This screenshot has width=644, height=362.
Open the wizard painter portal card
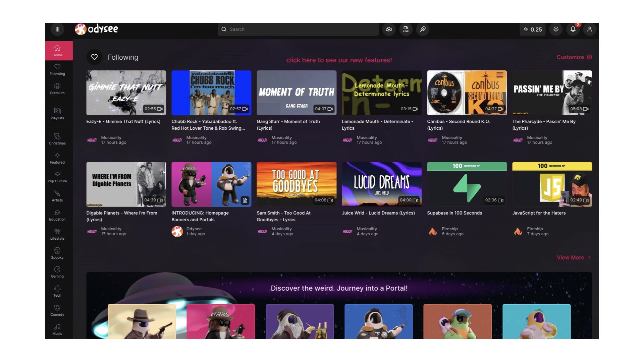point(300,321)
